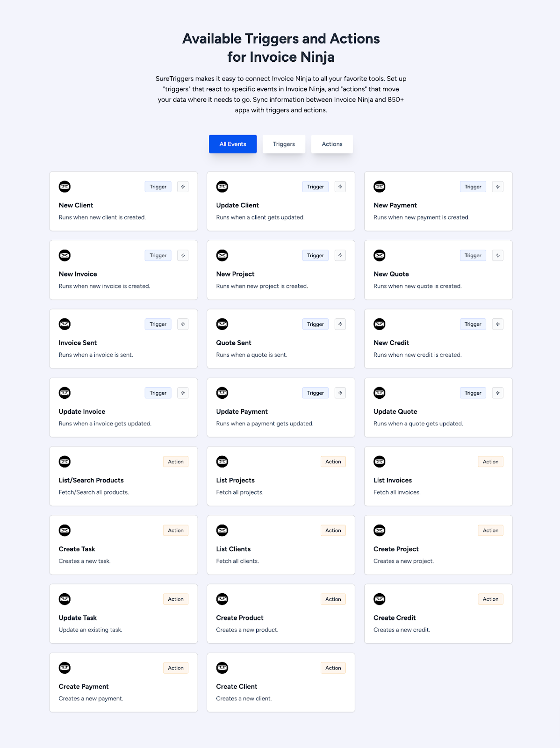
Task: Click the Invoice Ninja logo on Update Task card
Action: [65, 599]
